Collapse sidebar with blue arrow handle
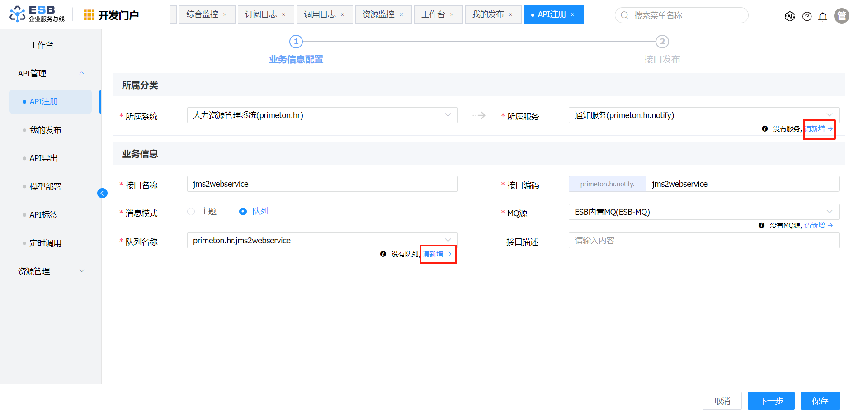 click(x=102, y=194)
